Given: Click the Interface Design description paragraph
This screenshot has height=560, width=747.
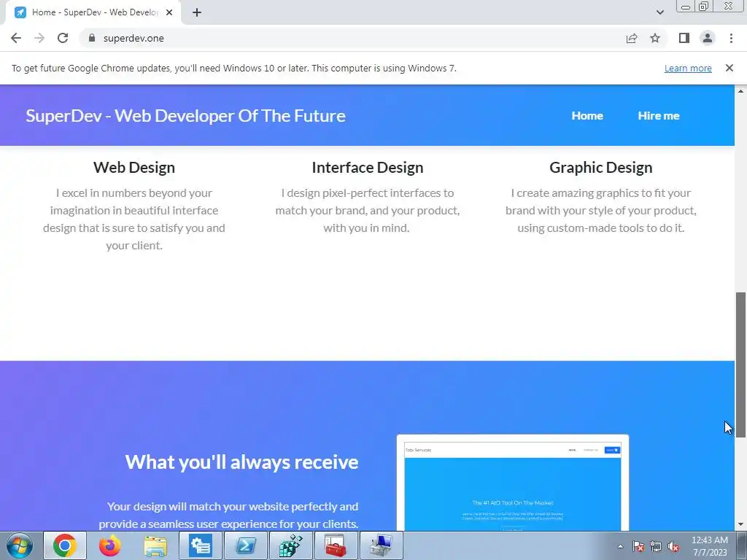Looking at the screenshot, I should [x=368, y=211].
